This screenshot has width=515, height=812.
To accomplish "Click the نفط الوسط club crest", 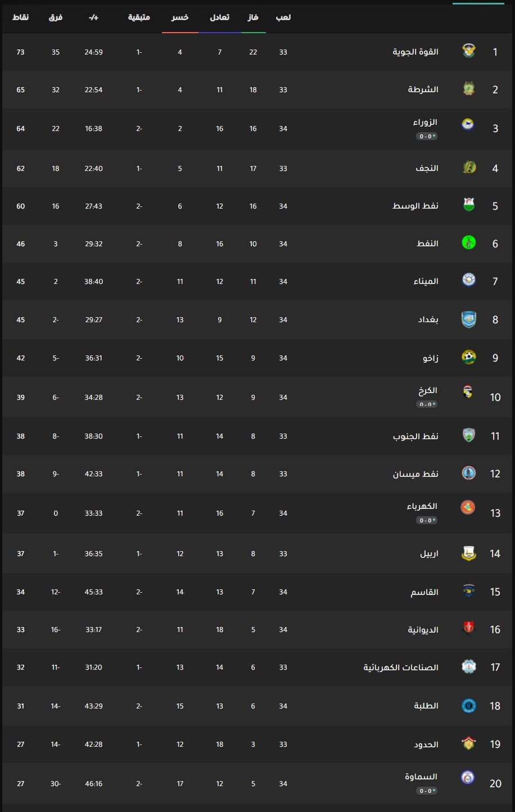I will tap(468, 205).
